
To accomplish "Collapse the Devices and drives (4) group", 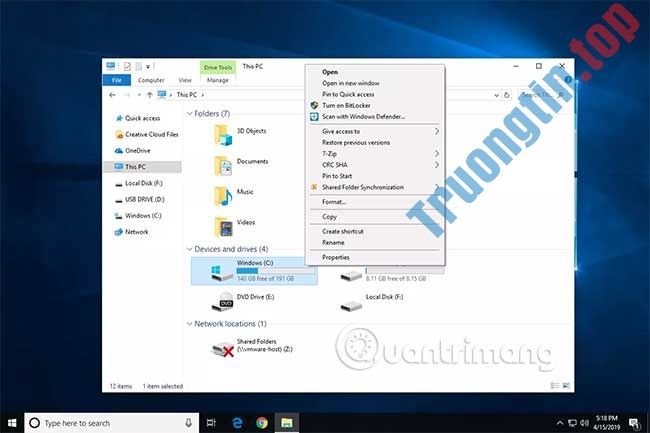I will 189,249.
